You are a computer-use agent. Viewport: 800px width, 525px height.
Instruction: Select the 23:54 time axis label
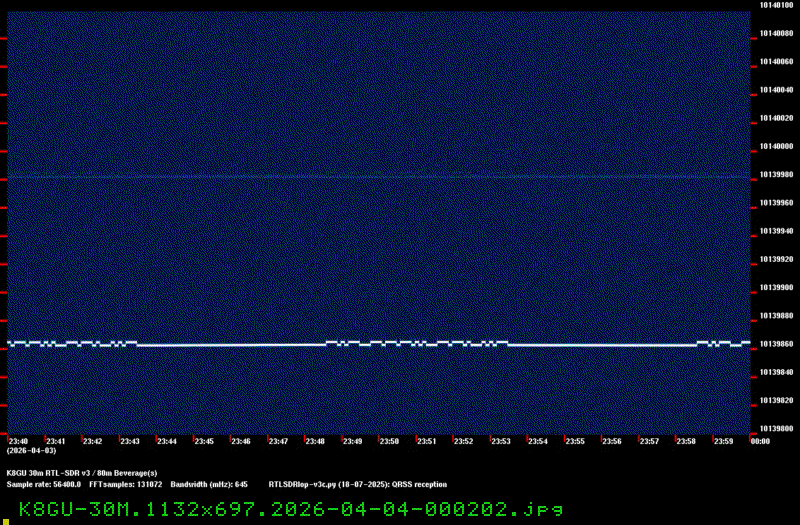click(538, 441)
